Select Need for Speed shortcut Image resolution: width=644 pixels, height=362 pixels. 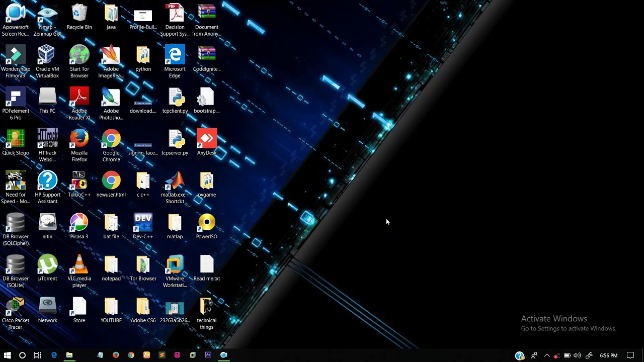(x=16, y=188)
